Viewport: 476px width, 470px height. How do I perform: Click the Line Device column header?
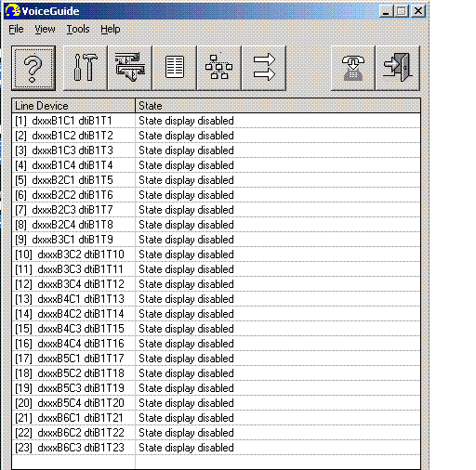(73, 106)
